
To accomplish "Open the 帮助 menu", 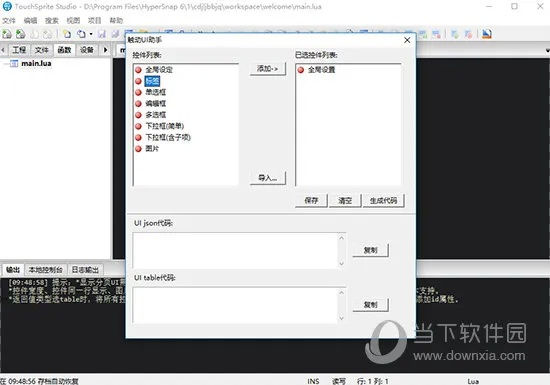I will (116, 21).
